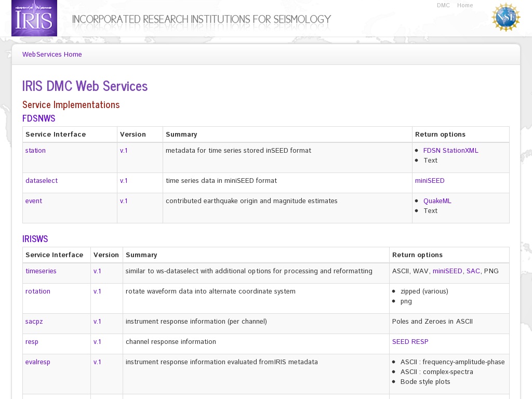Go to WebServices Home breadcrumb
The height and width of the screenshot is (399, 532).
pos(52,55)
